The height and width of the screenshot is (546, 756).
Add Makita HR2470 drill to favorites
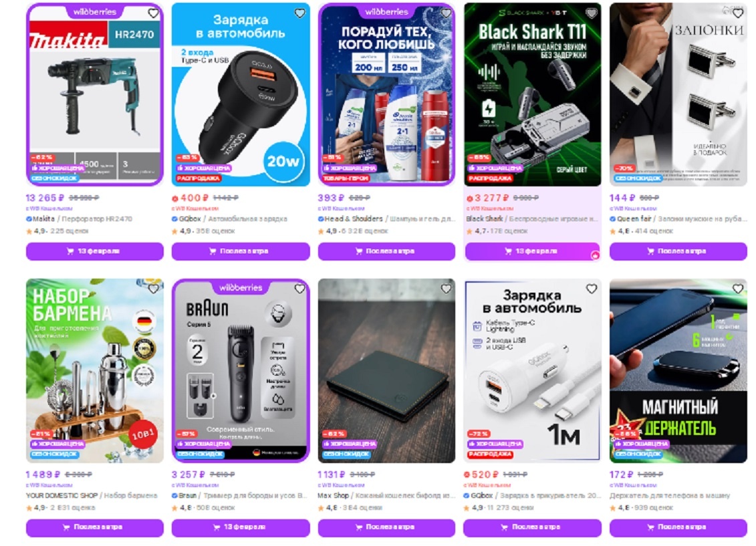(x=153, y=13)
